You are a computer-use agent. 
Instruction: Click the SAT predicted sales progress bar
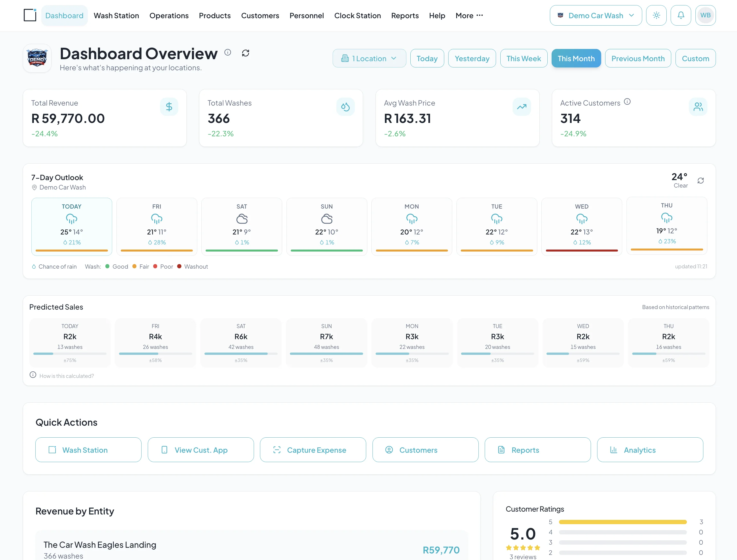tap(241, 354)
